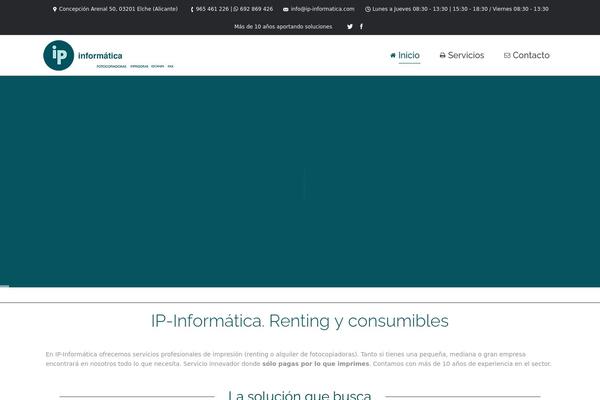Viewport: 600px width, 400px height.
Task: Click the clock icon by opening hours
Action: coord(368,9)
